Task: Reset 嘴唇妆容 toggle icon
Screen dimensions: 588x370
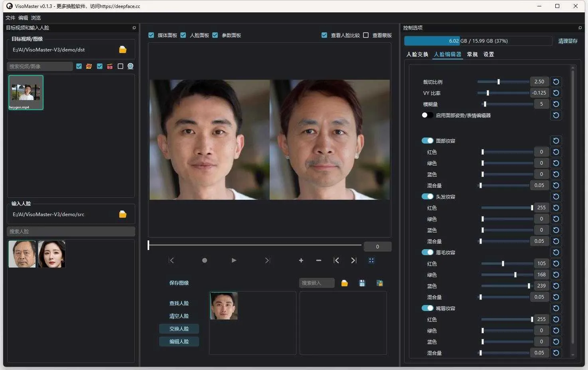Action: coord(556,308)
